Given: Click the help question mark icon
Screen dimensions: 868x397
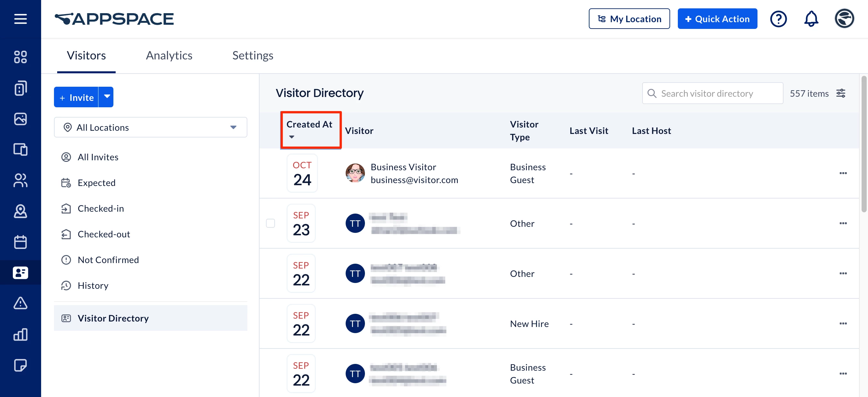Looking at the screenshot, I should [778, 19].
